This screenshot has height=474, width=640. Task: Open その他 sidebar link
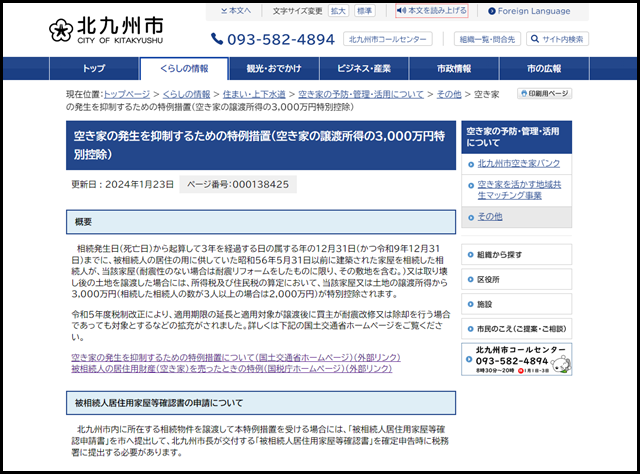490,217
